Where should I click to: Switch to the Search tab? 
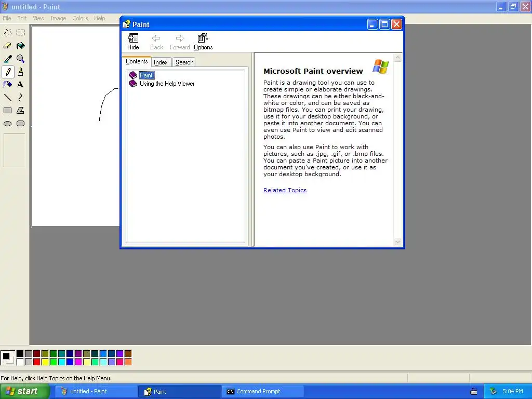coord(184,62)
